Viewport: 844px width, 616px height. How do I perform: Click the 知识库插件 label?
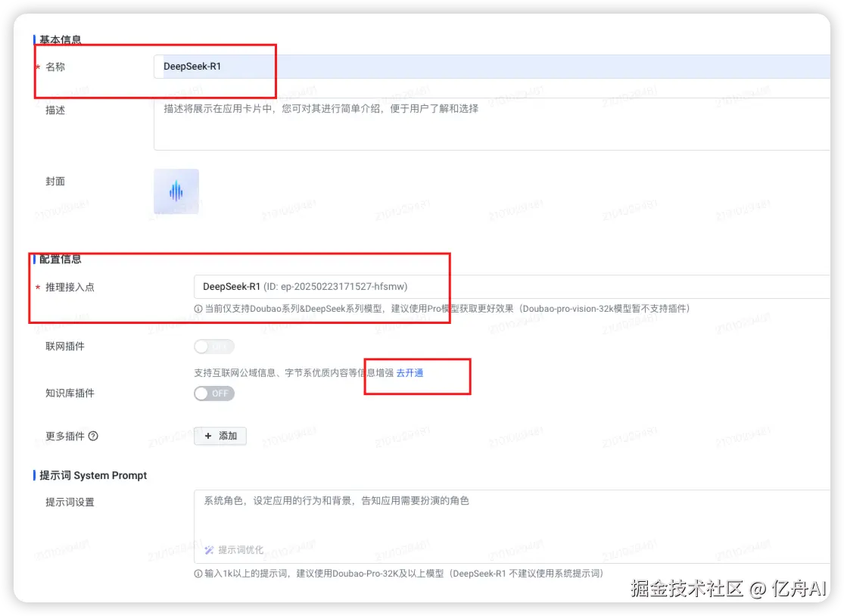(70, 394)
